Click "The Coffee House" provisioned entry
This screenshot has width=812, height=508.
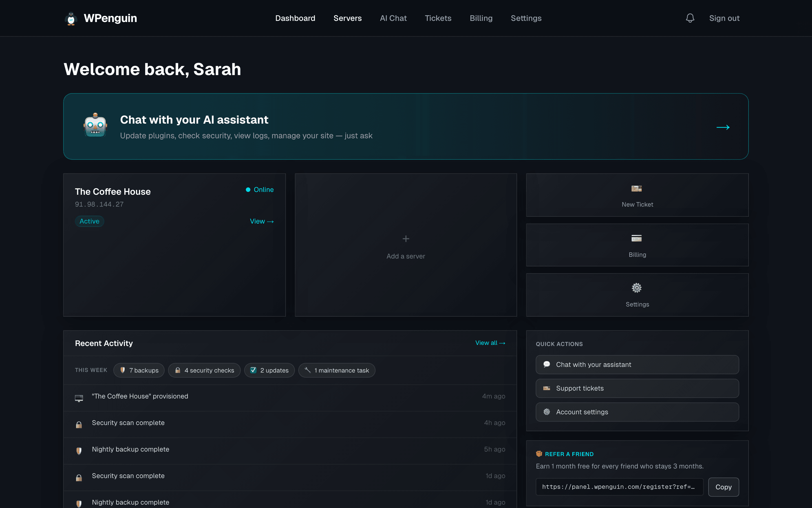pyautogui.click(x=290, y=398)
